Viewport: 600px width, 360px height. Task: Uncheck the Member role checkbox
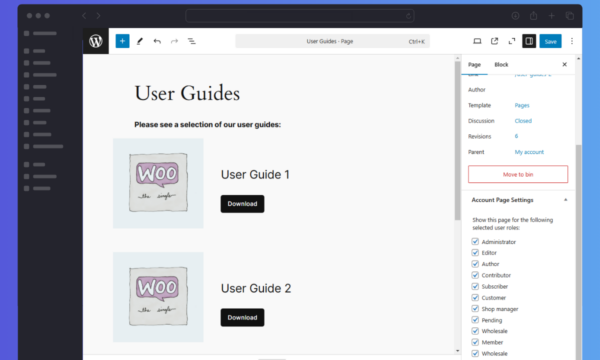(475, 342)
